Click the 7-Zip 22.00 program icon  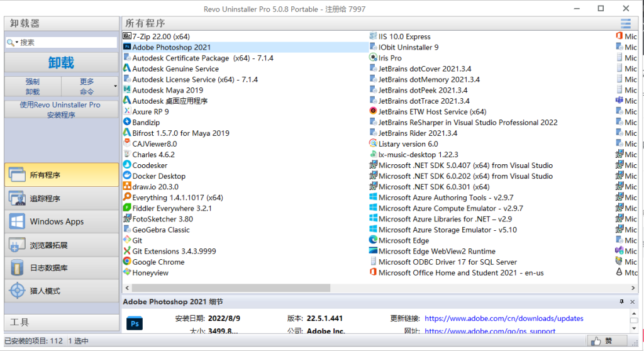(x=127, y=36)
